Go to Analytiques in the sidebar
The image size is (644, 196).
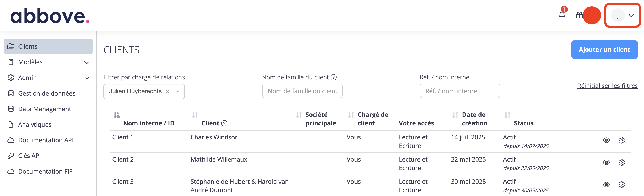pos(35,125)
